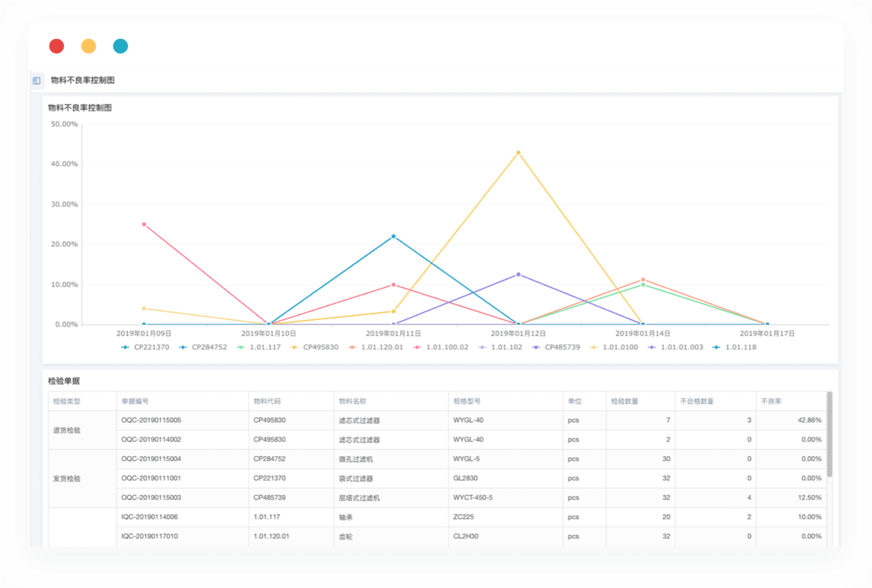Screen dimensions: 872x588
Task: Toggle CP495830 line visibility in legend
Action: pos(314,347)
